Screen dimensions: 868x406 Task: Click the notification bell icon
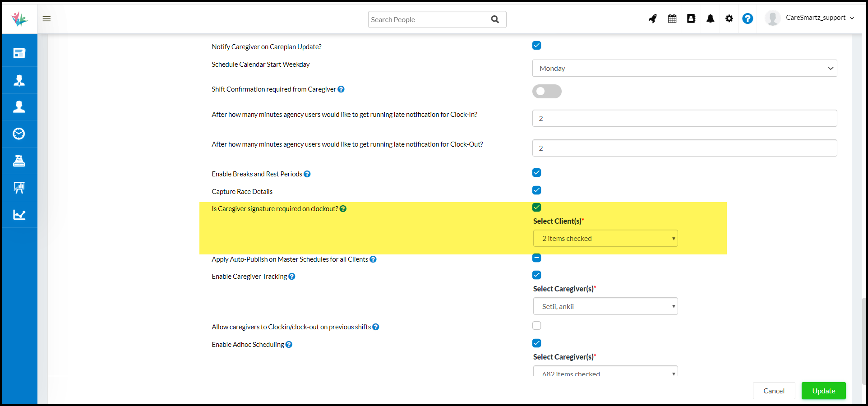710,18
